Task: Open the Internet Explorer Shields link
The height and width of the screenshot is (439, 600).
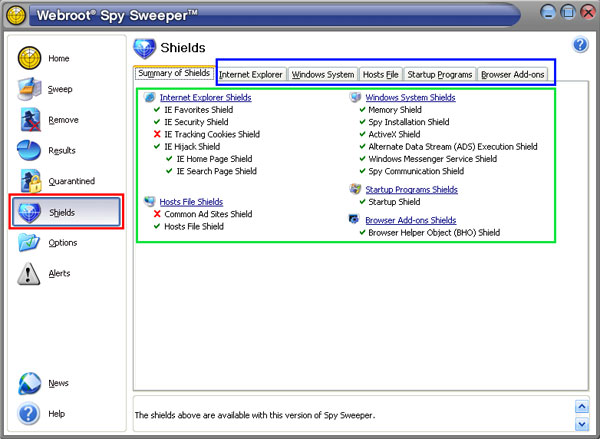Action: 205,98
